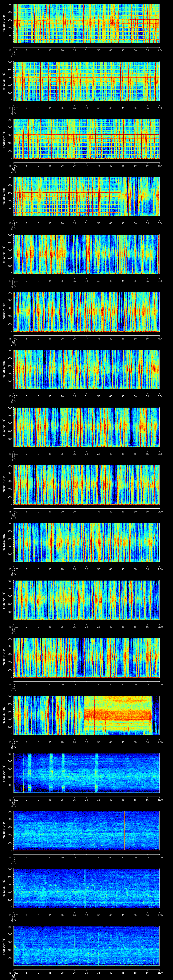Click Frequency (Hz) axis label of 18:01:00 spectrogram
173x980 pixels.
click(x=4, y=24)
